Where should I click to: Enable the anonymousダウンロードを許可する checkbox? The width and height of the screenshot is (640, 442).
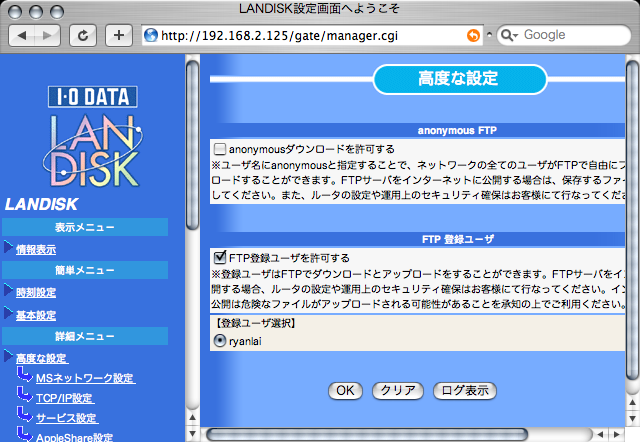click(x=220, y=149)
